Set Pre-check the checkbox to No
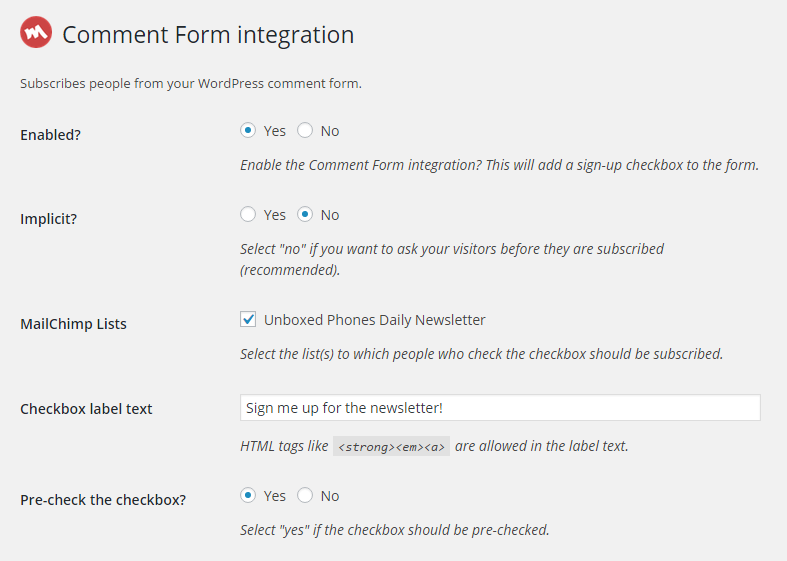Screen dimensions: 787x561 (305, 495)
